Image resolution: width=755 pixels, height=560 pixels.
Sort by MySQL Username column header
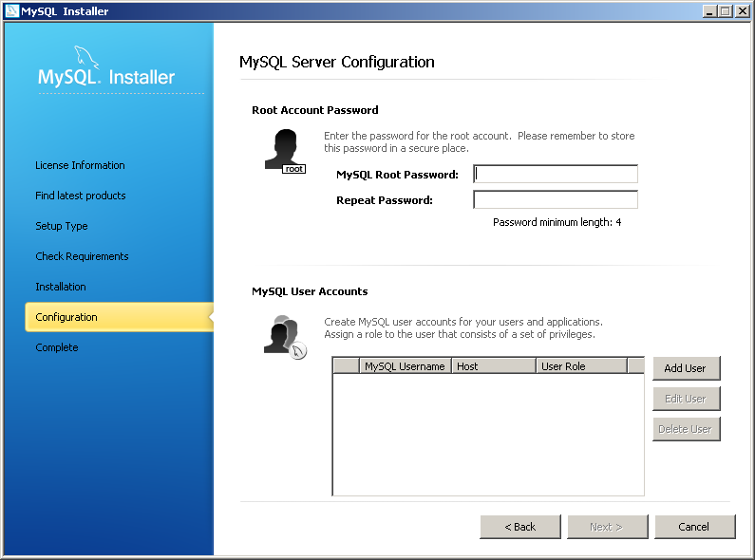click(x=406, y=366)
